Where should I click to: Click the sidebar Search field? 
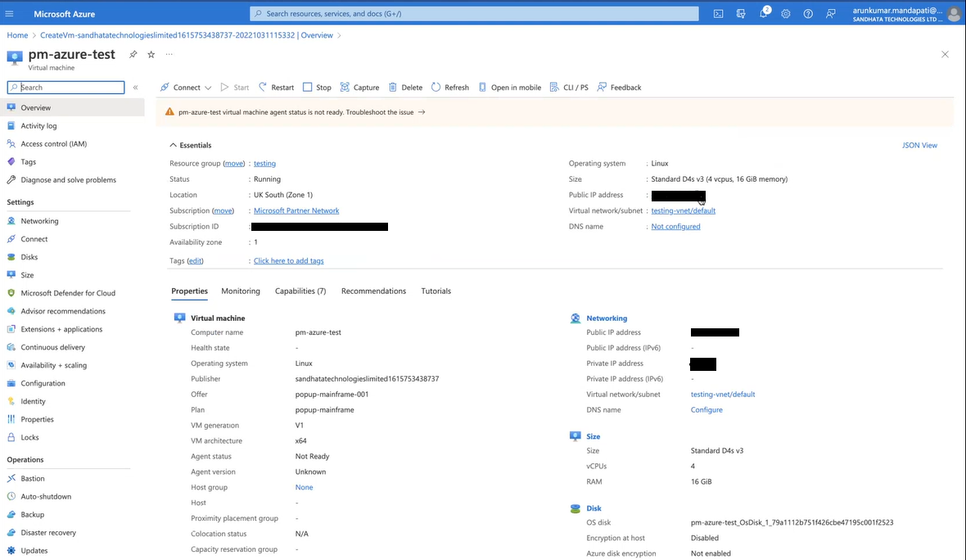point(66,88)
